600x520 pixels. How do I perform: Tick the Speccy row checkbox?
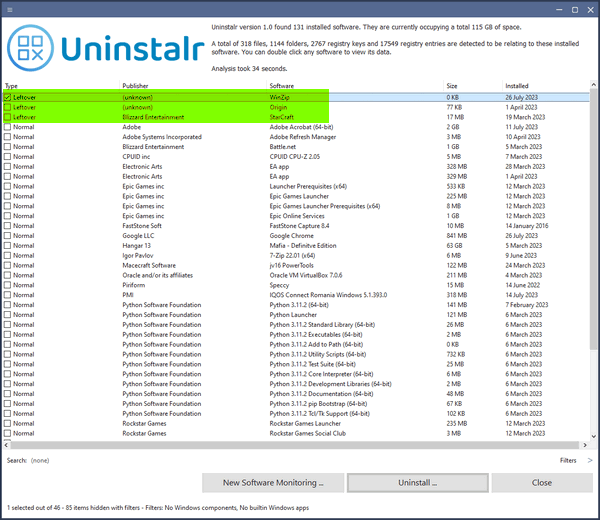(x=7, y=285)
